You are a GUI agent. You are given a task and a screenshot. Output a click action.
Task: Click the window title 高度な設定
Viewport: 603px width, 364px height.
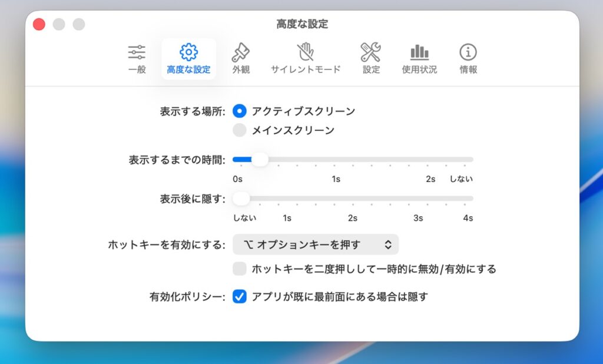pyautogui.click(x=302, y=24)
